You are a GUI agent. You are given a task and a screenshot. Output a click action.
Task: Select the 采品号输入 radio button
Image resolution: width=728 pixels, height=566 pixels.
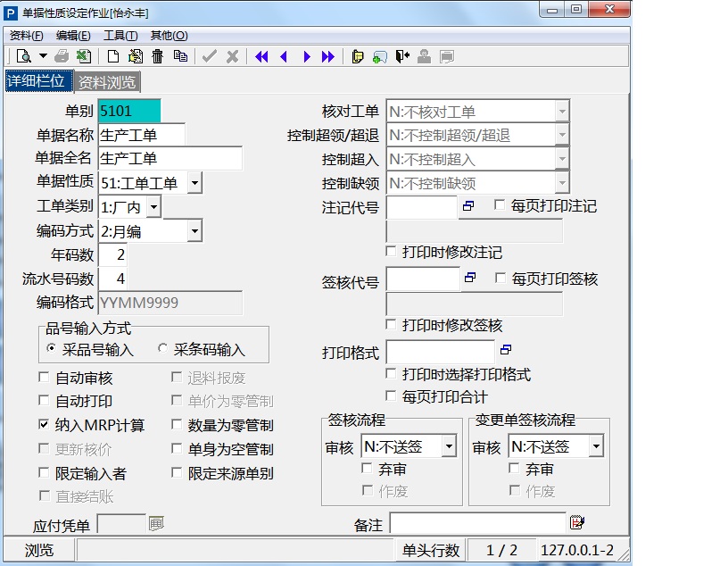point(52,348)
